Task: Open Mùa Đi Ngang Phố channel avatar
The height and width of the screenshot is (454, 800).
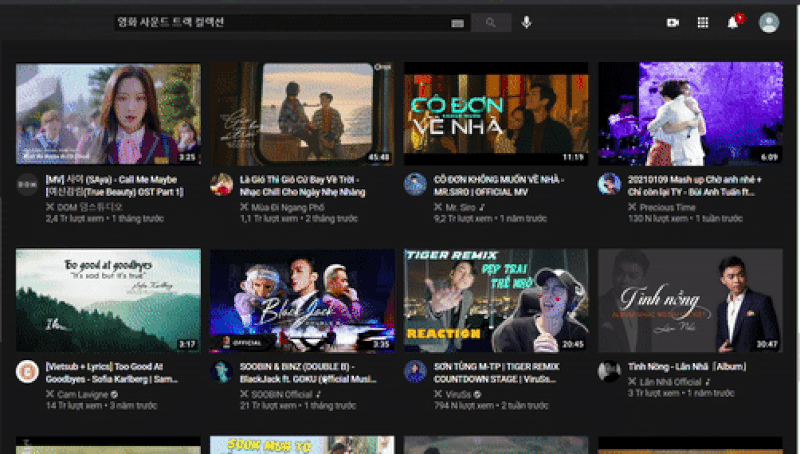Action: point(221,184)
